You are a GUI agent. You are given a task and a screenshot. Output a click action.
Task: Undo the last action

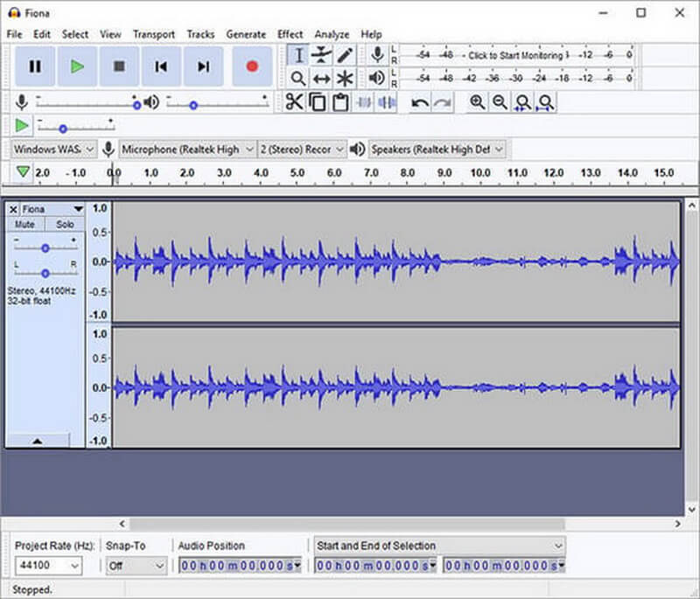[x=420, y=102]
